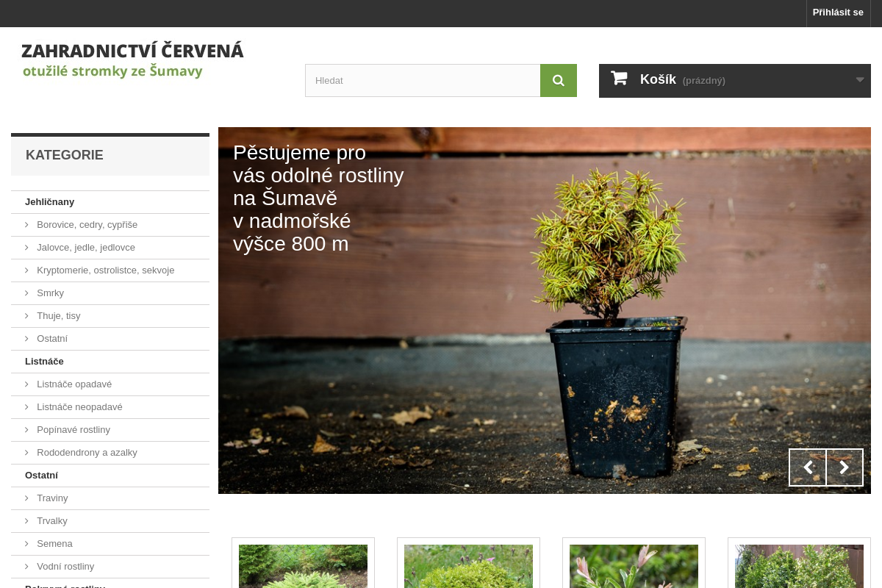
Task: Click the green search magnifier button
Action: pos(558,80)
